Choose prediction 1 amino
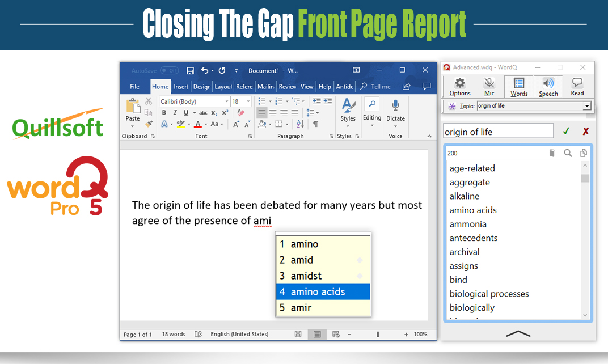This screenshot has height=364, width=608. (x=323, y=244)
